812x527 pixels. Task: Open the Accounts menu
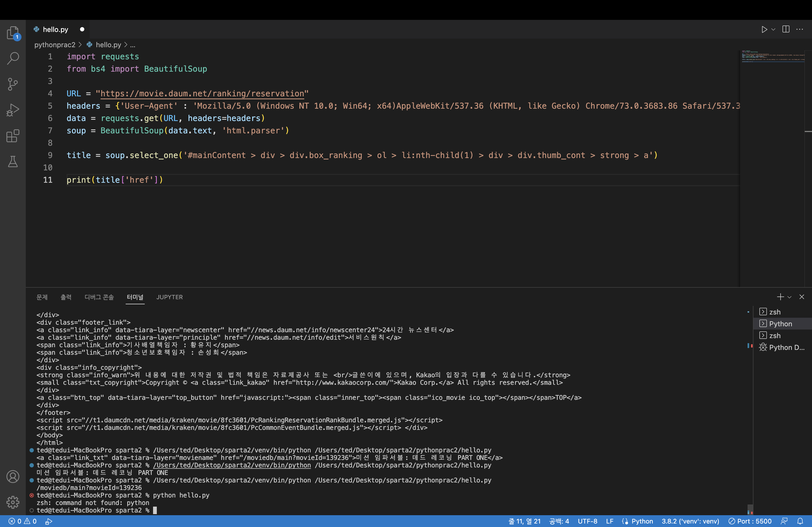[13, 476]
